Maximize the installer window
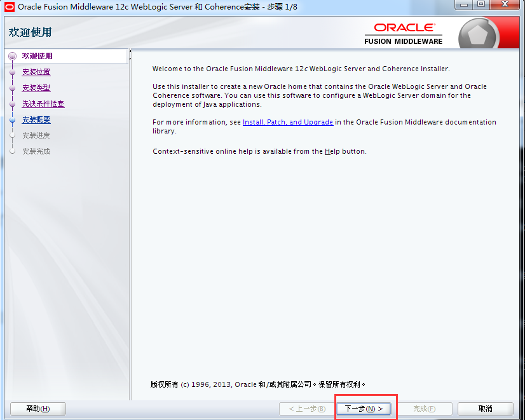The image size is (525, 420). click(481, 4)
